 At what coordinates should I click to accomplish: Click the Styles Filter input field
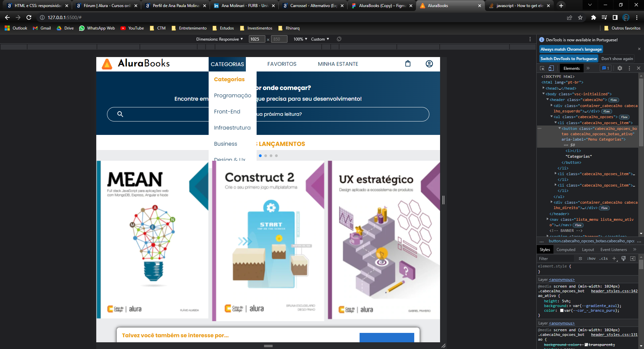click(556, 258)
